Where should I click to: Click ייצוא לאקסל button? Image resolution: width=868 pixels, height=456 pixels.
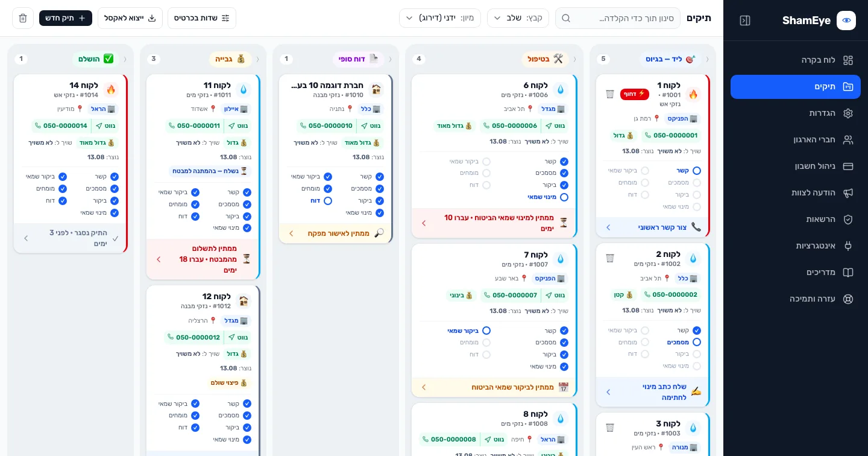click(x=130, y=18)
